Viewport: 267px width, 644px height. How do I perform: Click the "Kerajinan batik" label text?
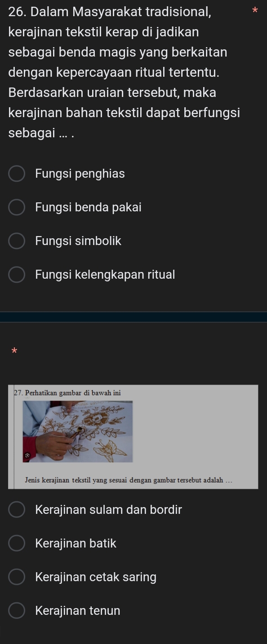tap(76, 544)
